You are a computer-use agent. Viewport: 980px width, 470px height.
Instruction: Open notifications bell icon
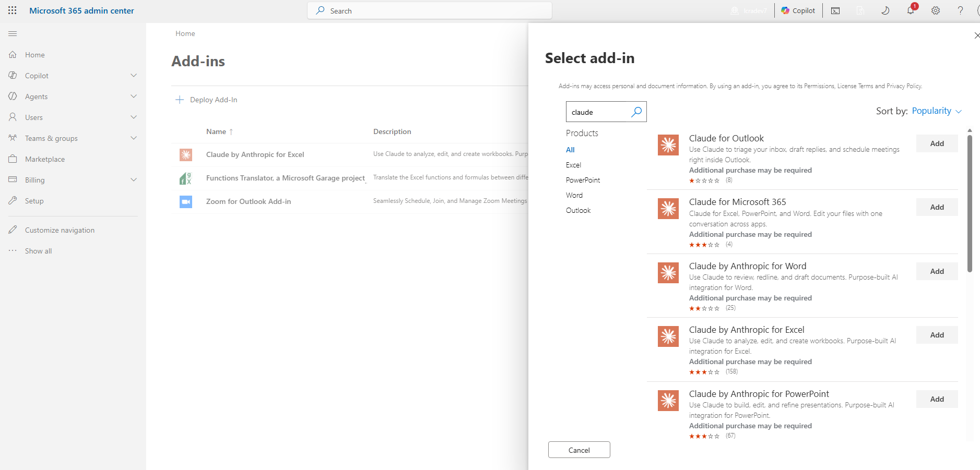[911, 10]
